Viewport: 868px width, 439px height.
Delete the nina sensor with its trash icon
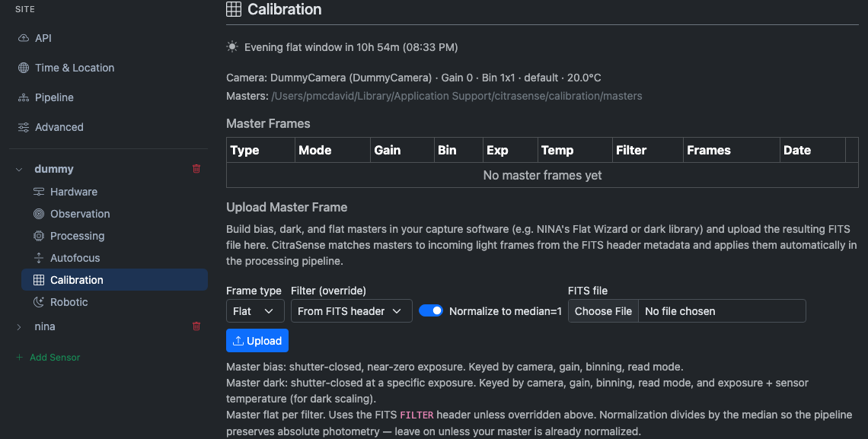(x=196, y=326)
